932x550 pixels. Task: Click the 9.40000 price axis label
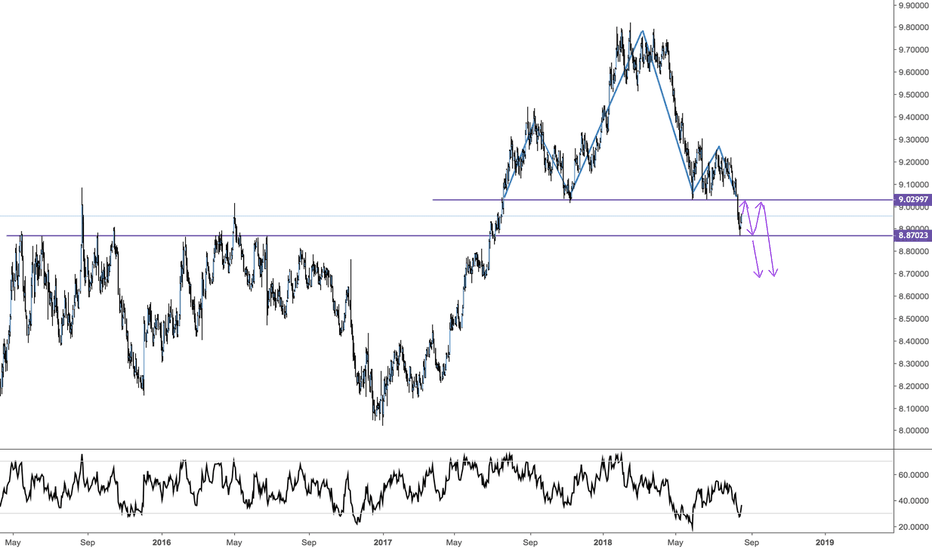913,117
